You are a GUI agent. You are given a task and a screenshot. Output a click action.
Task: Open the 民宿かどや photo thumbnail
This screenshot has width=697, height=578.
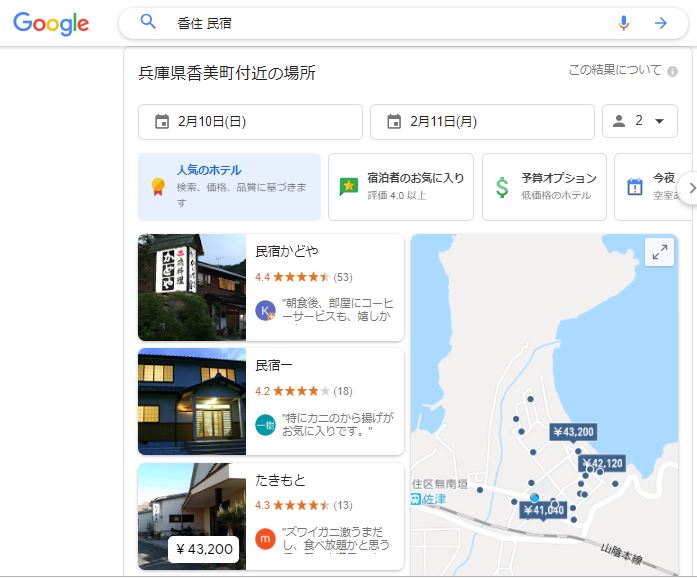point(192,287)
